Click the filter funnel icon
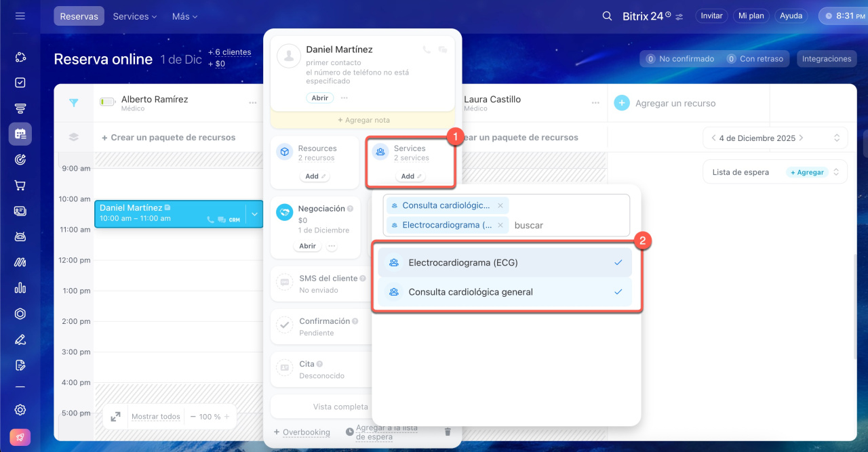The image size is (868, 452). [x=74, y=103]
